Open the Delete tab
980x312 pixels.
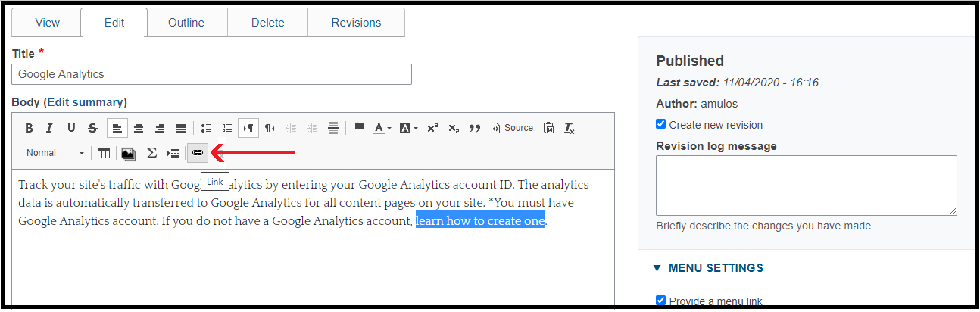point(267,23)
